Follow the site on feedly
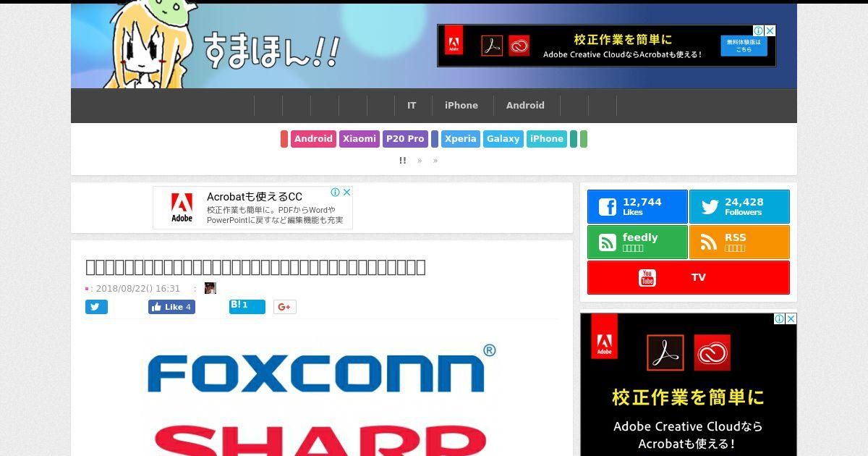The height and width of the screenshot is (456, 868). click(x=637, y=242)
